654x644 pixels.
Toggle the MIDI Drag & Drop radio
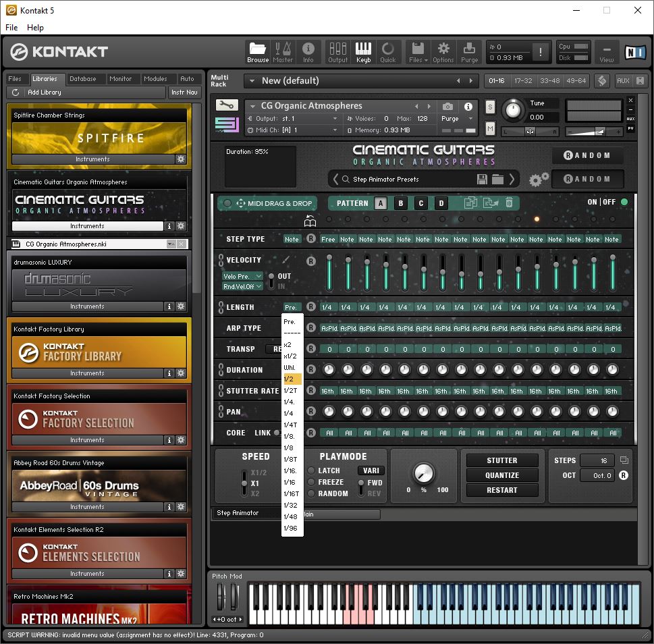(227, 203)
